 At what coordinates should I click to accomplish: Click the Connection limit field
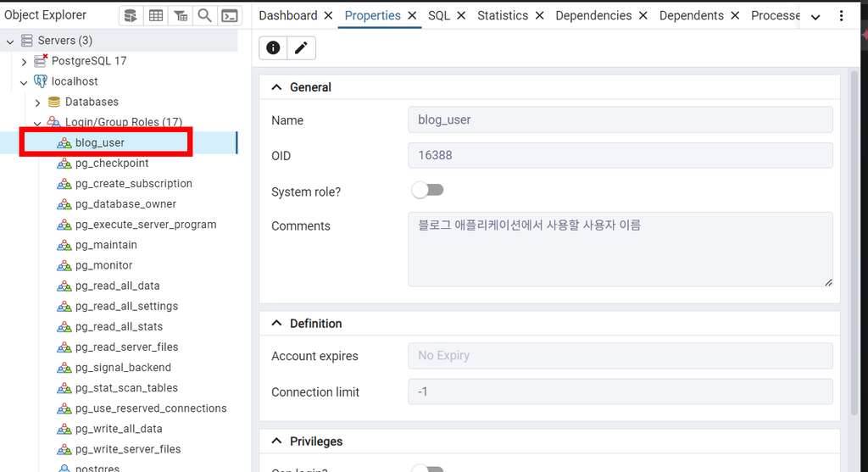click(620, 391)
